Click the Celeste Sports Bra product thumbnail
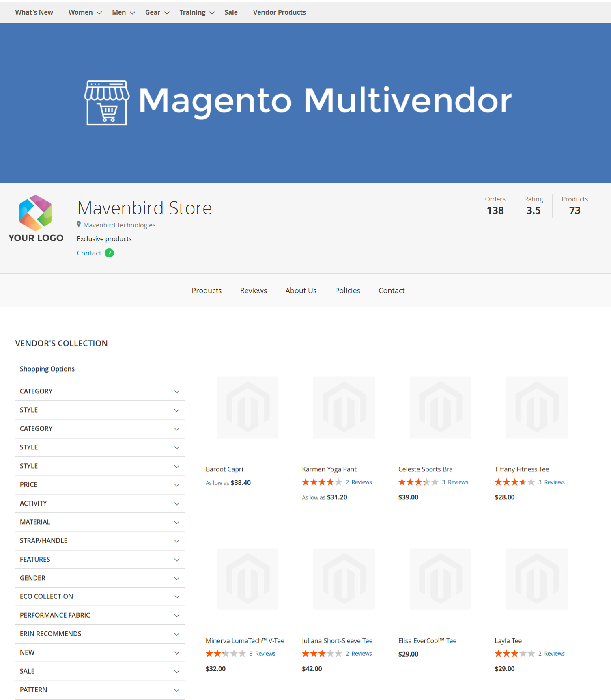Viewport: 611px width, 700px height. [x=440, y=407]
